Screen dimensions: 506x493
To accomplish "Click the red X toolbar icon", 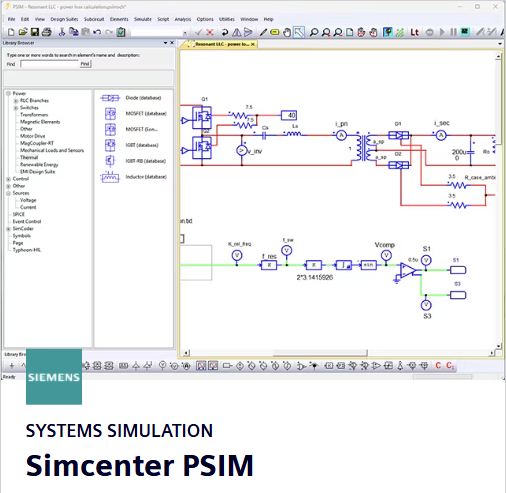I will pyautogui.click(x=210, y=32).
